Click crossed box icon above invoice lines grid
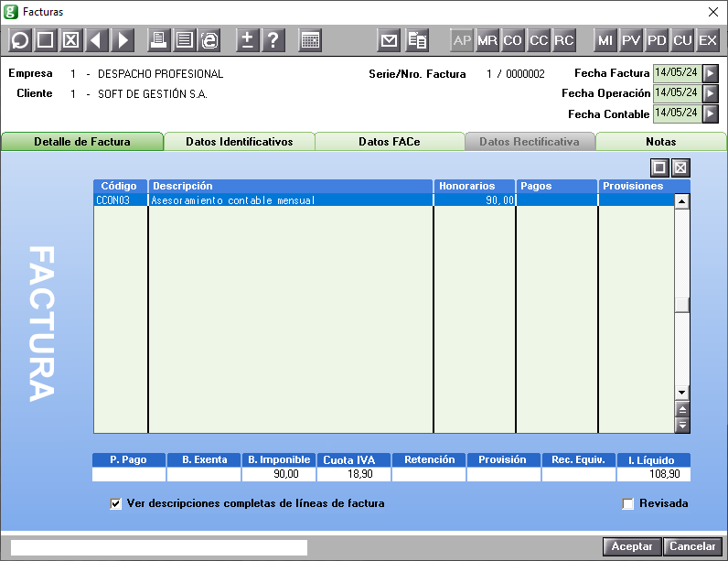 [x=680, y=167]
